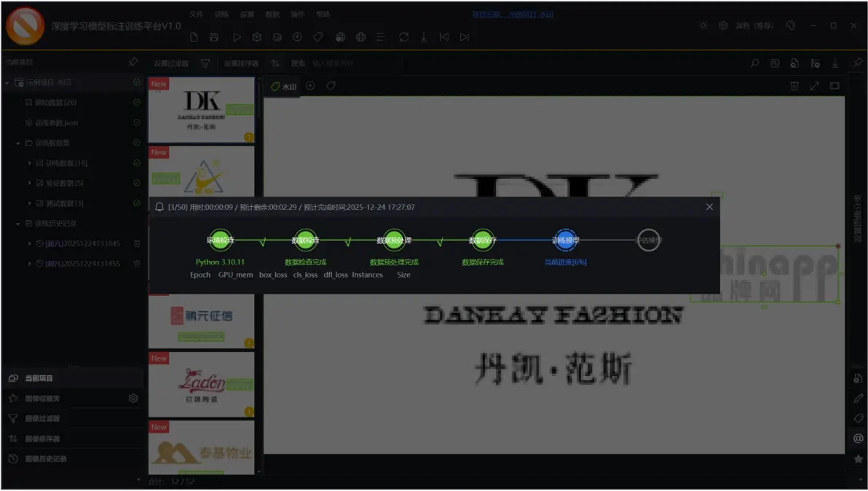Toggle green check on 示例项目 root row
The image size is (868, 491).
click(137, 82)
